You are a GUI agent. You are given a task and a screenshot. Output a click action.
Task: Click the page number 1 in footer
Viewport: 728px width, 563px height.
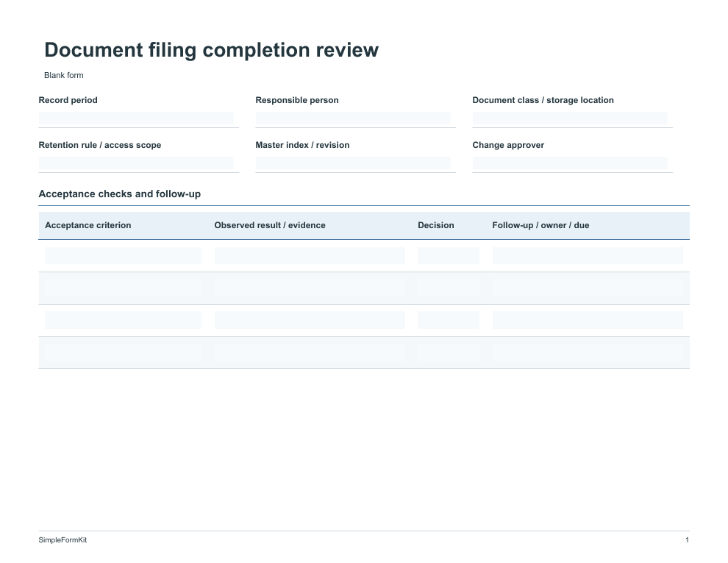(687, 539)
